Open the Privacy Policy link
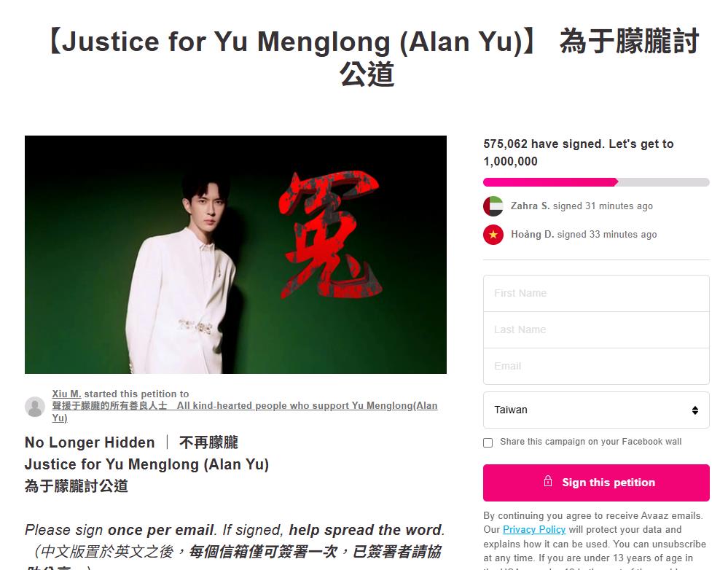Image resolution: width=728 pixels, height=570 pixels. (534, 530)
